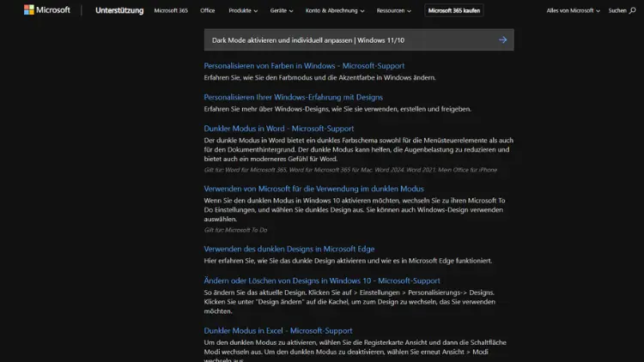Open Verwenden des dunklen Designs in Edge
The height and width of the screenshot is (362, 644).
coord(289,249)
